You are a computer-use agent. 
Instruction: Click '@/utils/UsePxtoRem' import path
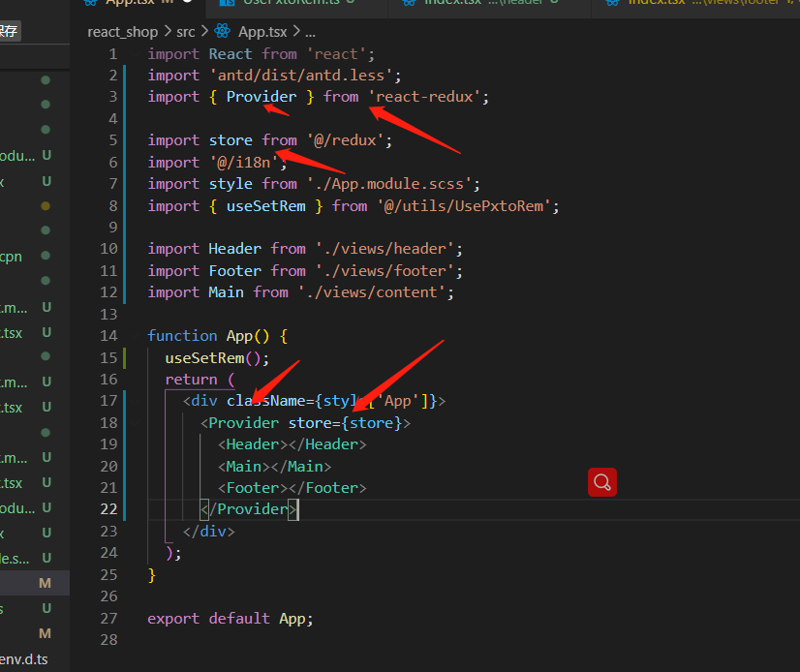point(464,205)
